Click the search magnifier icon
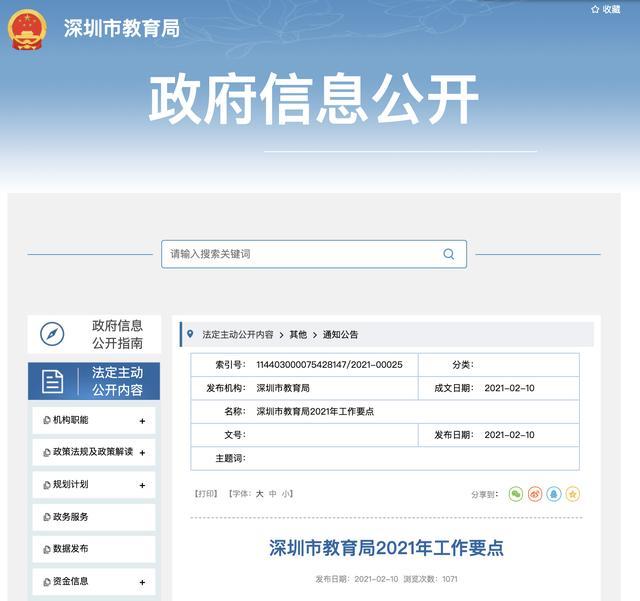The width and height of the screenshot is (640, 601). click(x=449, y=254)
